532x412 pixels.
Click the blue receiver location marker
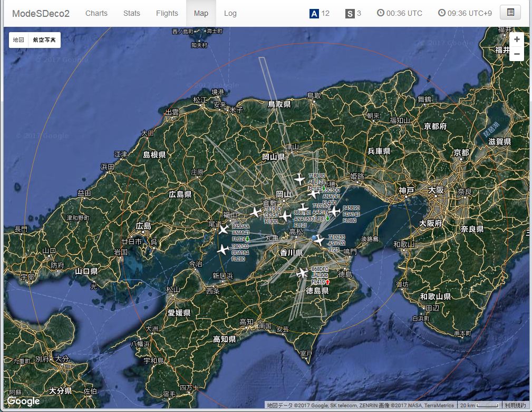(314, 238)
